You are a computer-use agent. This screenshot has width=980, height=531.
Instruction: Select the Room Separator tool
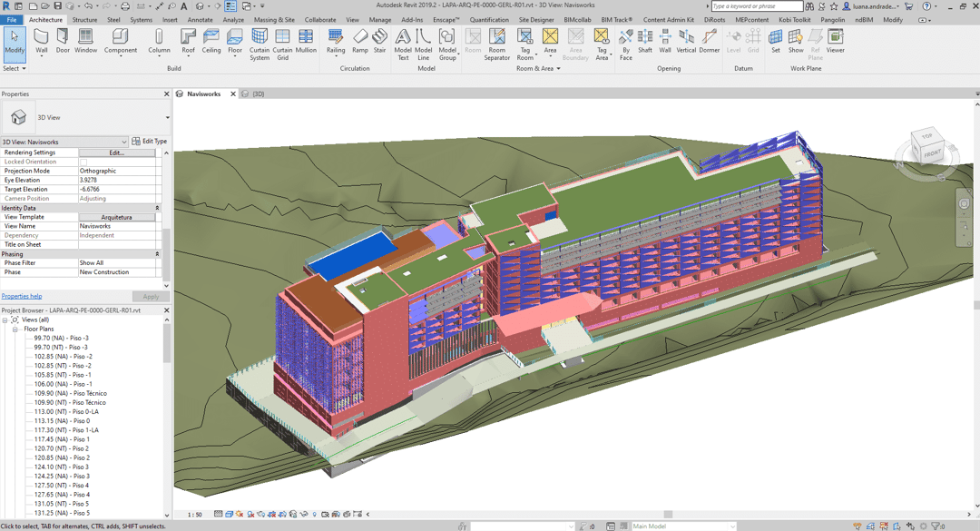click(497, 44)
